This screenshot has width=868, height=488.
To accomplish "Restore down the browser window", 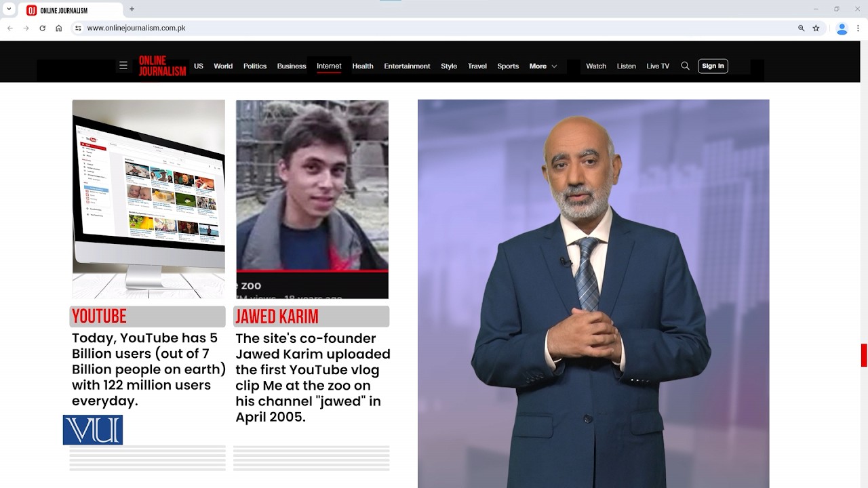I will tap(837, 9).
